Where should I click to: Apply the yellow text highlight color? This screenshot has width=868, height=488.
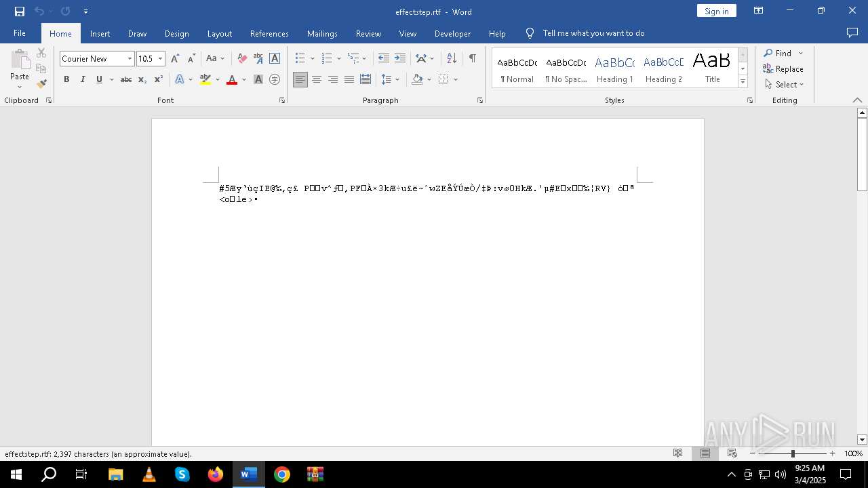click(x=205, y=79)
